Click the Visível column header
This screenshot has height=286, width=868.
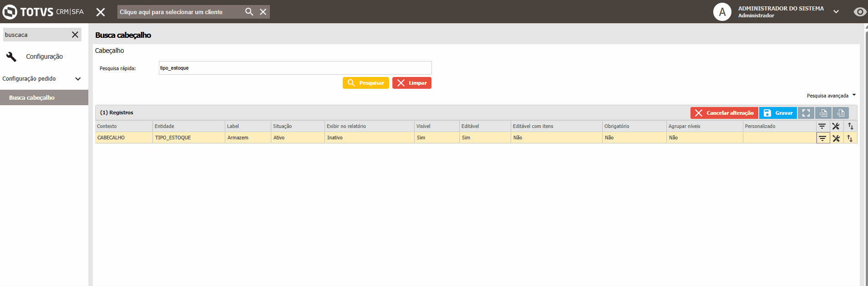437,126
